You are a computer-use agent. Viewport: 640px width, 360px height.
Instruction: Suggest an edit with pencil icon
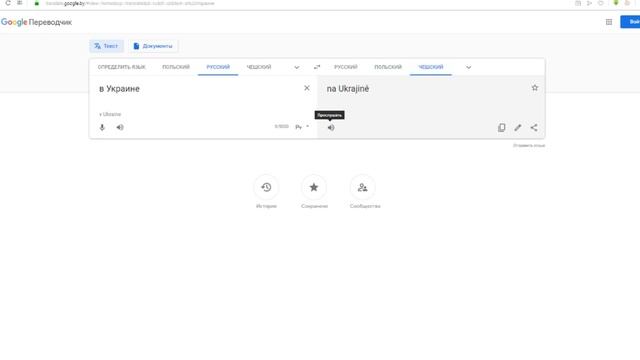[518, 128]
